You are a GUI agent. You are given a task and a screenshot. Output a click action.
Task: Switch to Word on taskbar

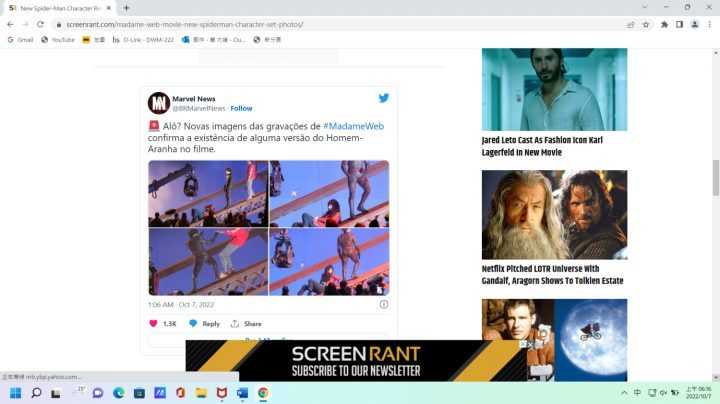(x=242, y=393)
